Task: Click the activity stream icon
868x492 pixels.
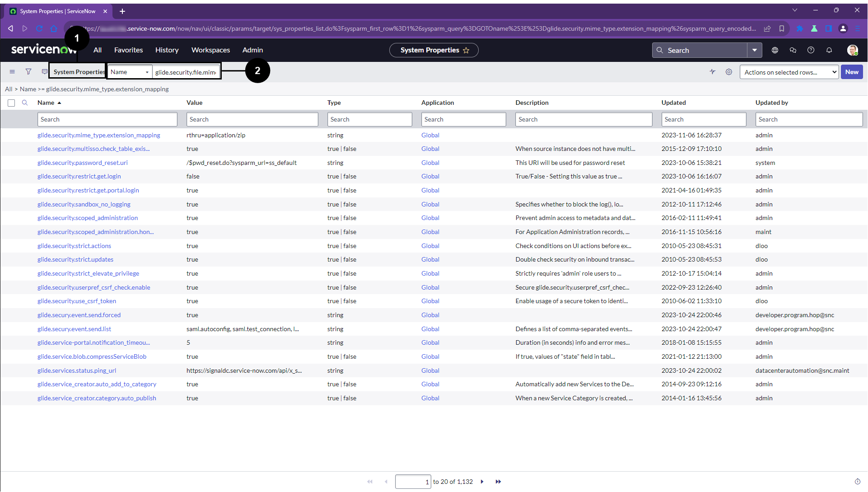Action: pyautogui.click(x=713, y=72)
